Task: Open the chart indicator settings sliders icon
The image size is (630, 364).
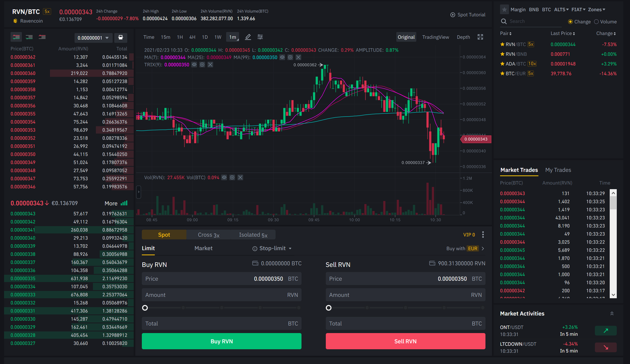Action: pyautogui.click(x=260, y=37)
